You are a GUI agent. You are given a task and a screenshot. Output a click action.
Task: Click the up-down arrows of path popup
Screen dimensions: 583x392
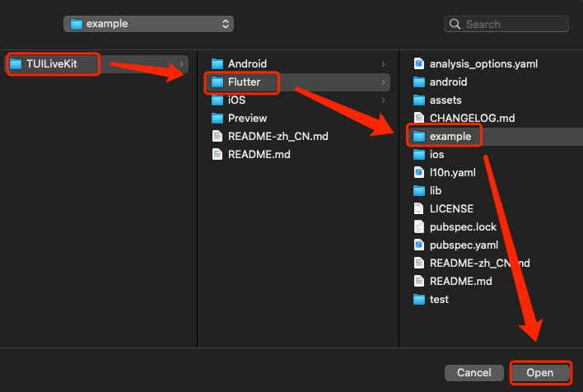coord(226,24)
